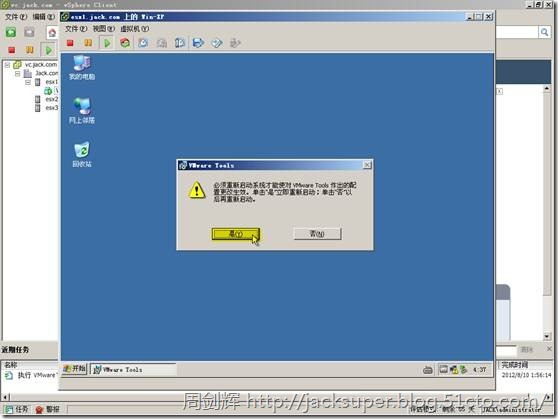Click the connect floppy drive icon in the console toolbar
Viewport: 558px width, 419px height.
(x=198, y=43)
